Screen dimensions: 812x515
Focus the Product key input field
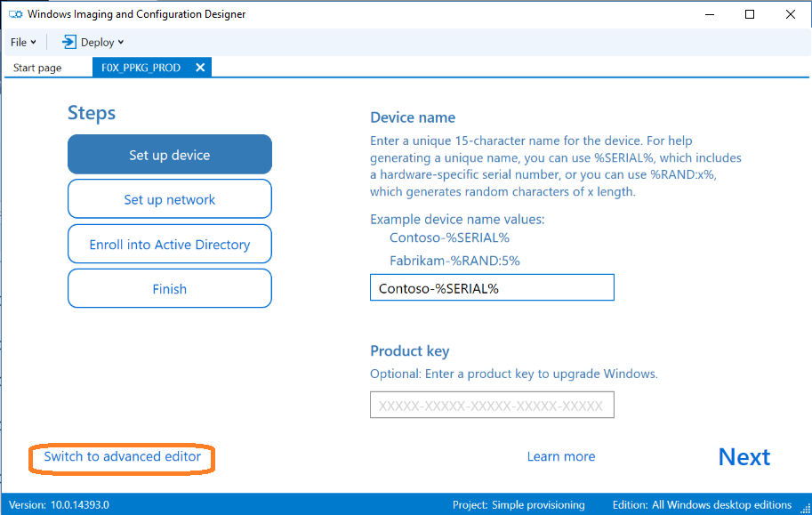click(492, 405)
